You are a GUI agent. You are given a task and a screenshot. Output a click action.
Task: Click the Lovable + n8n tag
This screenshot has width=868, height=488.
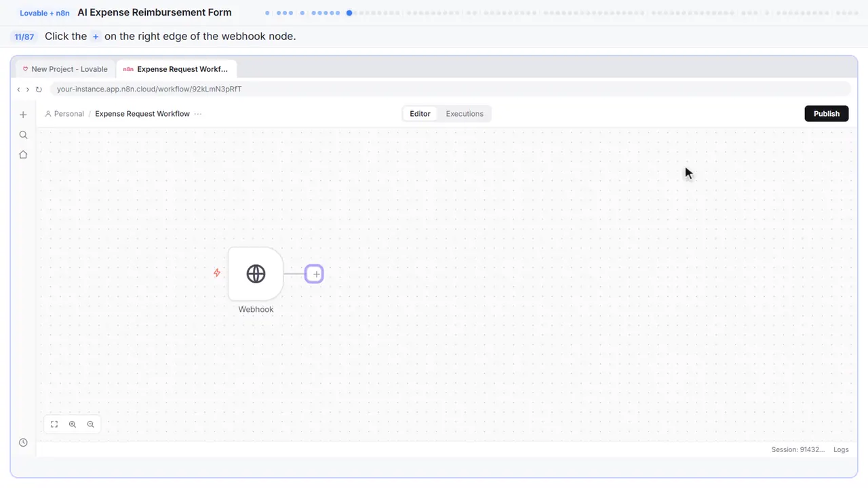45,13
